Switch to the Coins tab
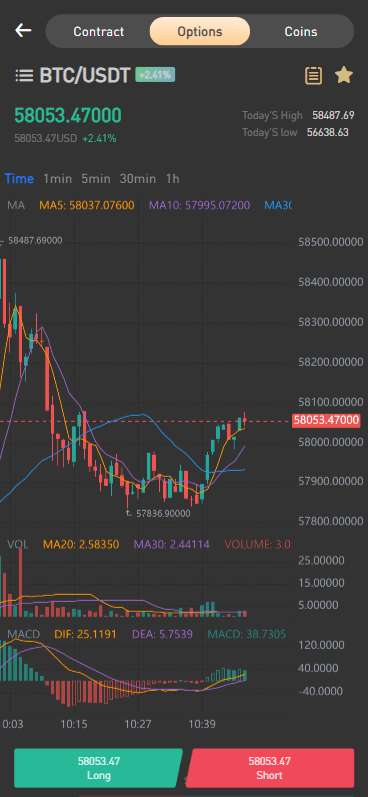 pyautogui.click(x=301, y=32)
